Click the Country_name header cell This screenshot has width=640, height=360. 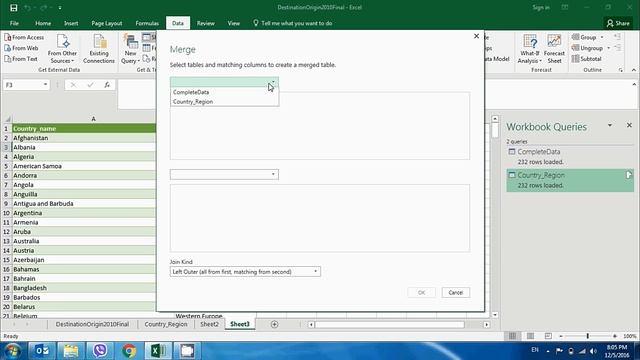pyautogui.click(x=84, y=129)
